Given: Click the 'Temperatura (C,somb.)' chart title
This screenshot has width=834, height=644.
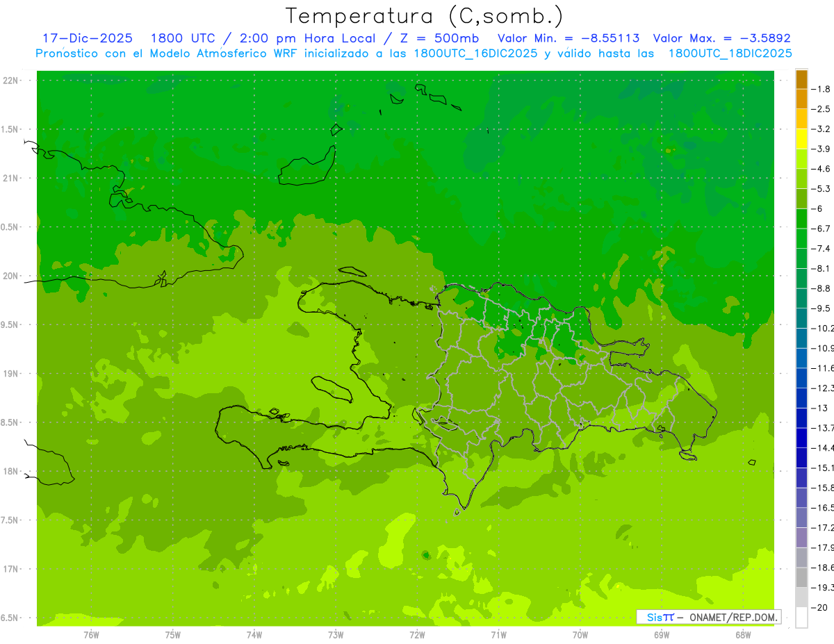Looking at the screenshot, I should pos(424,16).
